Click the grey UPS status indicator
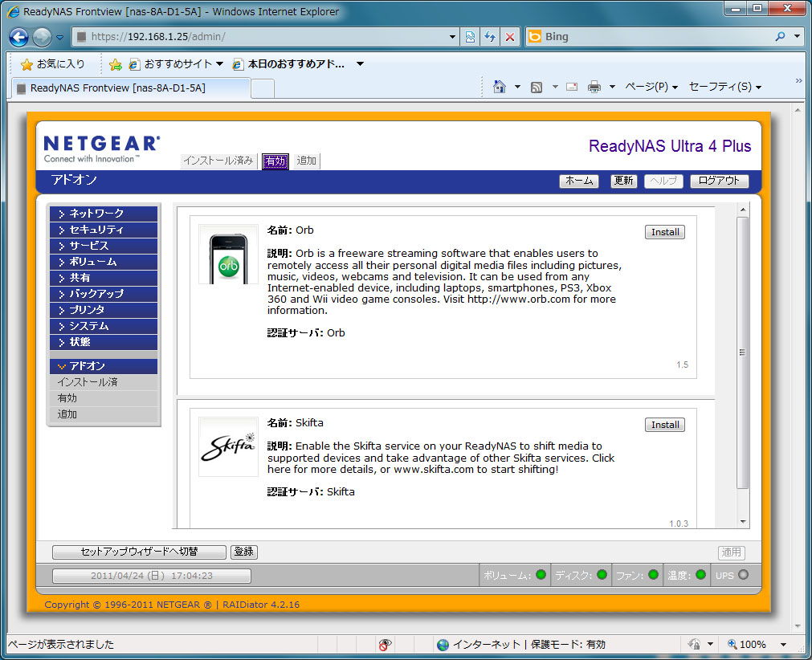Image resolution: width=812 pixels, height=660 pixels. [743, 575]
